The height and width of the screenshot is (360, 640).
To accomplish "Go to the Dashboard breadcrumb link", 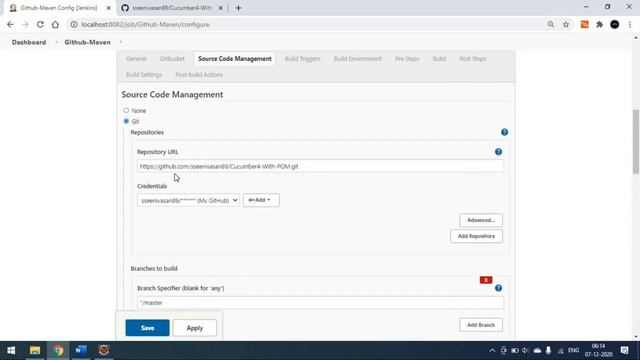I will point(29,42).
